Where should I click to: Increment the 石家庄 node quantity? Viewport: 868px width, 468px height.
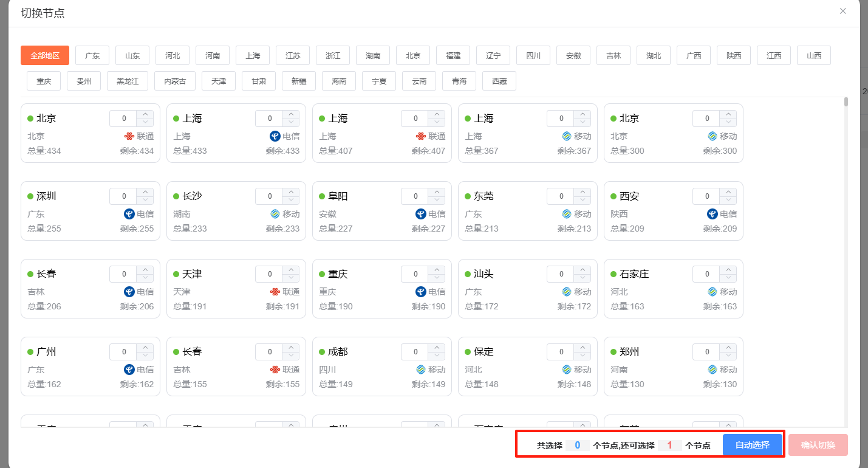coord(728,270)
